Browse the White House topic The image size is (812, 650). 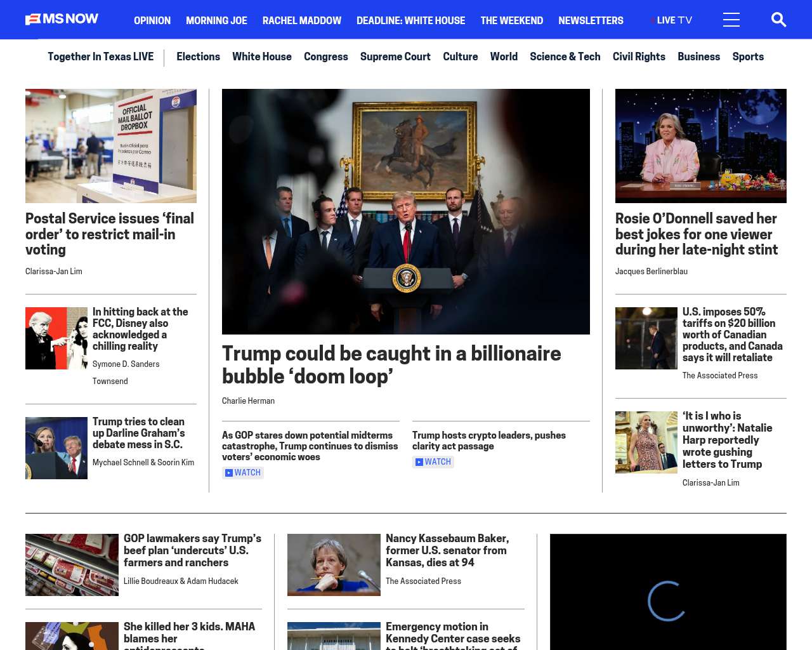[x=262, y=56]
